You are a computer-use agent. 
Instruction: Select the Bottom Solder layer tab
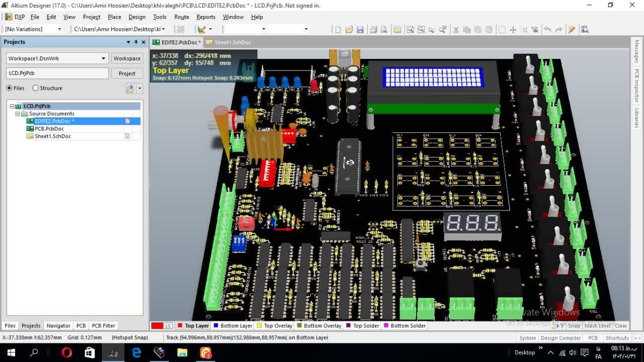pyautogui.click(x=405, y=326)
